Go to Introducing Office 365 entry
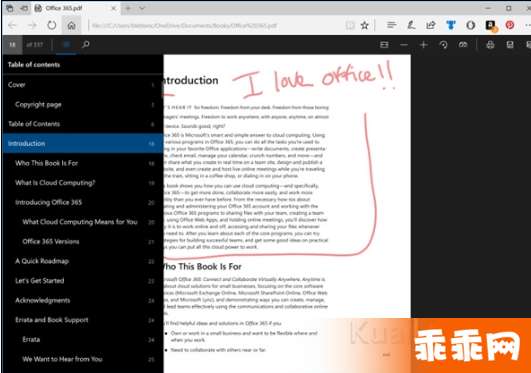The height and width of the screenshot is (373, 531). coord(82,202)
